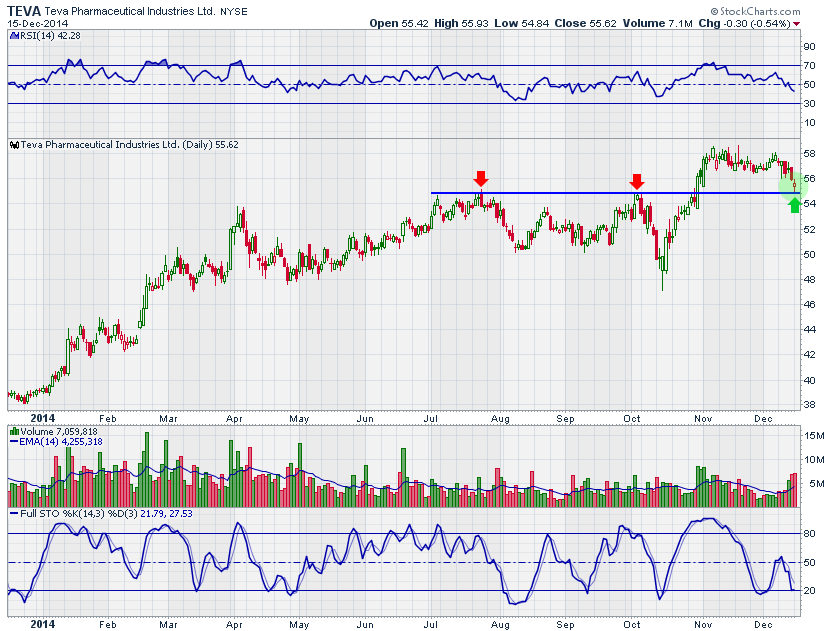Click the 54 price axis label

coord(809,204)
